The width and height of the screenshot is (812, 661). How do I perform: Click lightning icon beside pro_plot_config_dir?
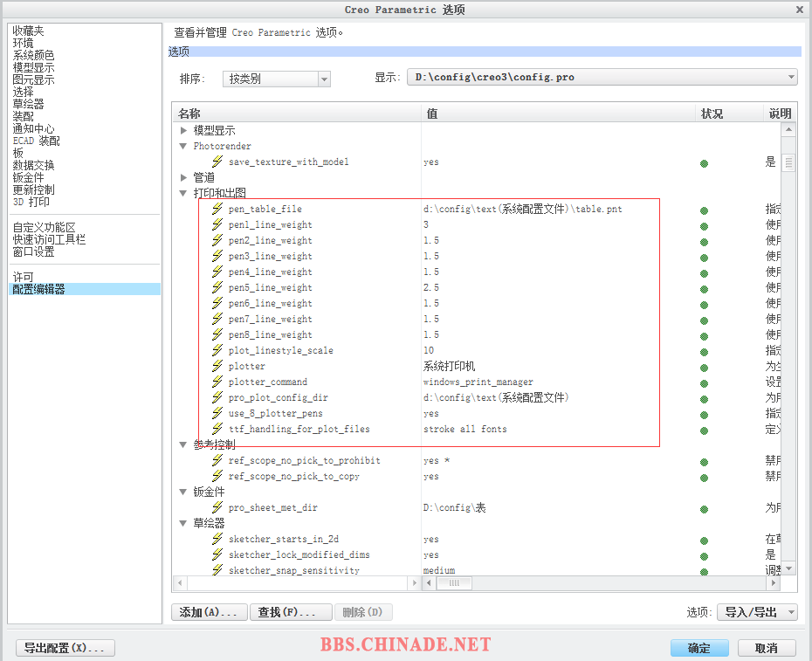point(217,397)
